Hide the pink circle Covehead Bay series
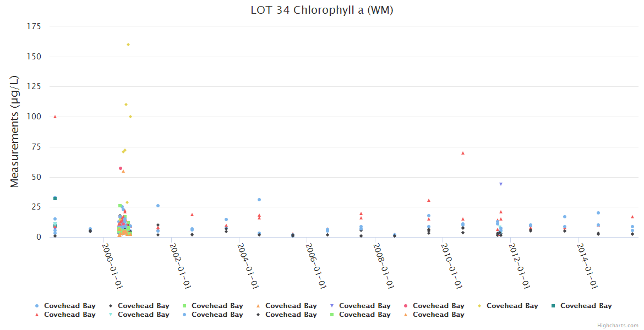The height and width of the screenshot is (330, 644). point(438,306)
